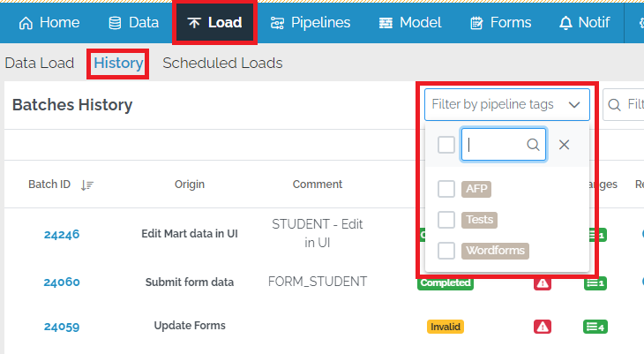Check the Wordforms tag checkbox
This screenshot has width=644, height=354.
pos(446,251)
